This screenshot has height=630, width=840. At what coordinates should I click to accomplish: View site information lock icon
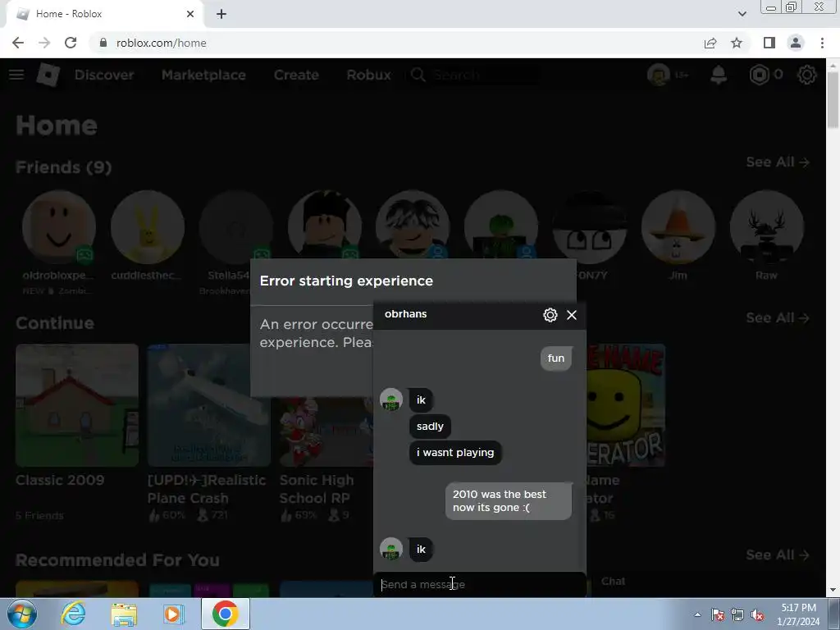coord(103,43)
